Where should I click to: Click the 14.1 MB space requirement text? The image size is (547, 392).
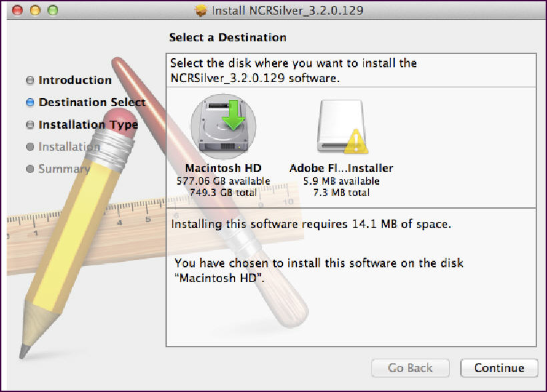(311, 224)
